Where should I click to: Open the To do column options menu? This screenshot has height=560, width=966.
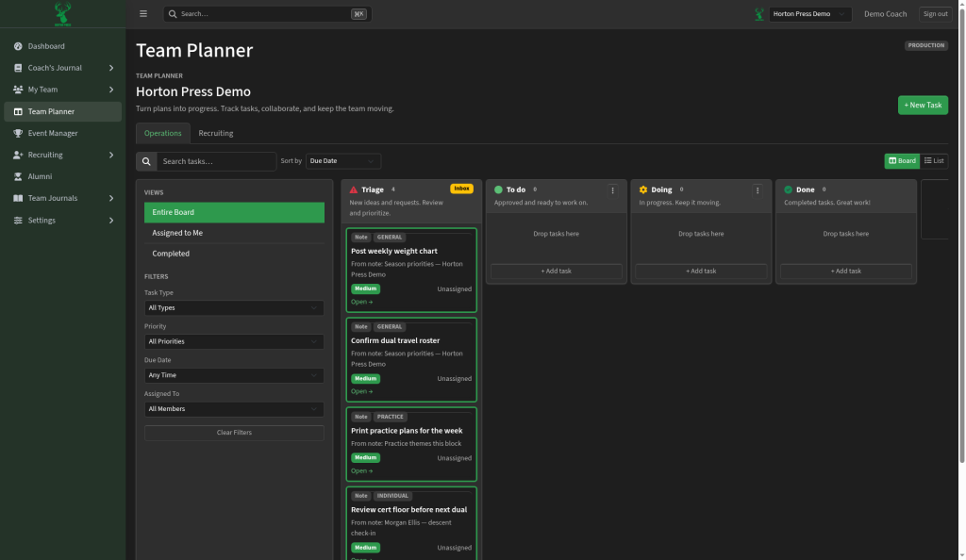click(x=612, y=190)
